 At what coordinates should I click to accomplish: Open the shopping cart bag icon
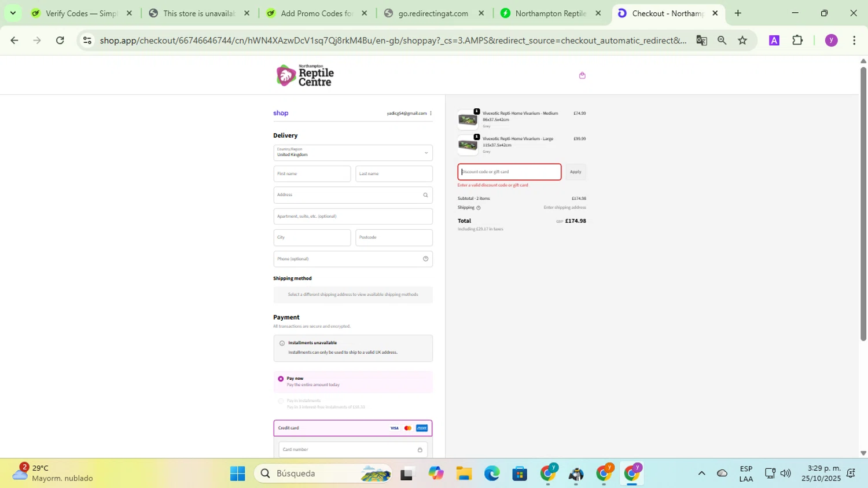[x=582, y=75]
